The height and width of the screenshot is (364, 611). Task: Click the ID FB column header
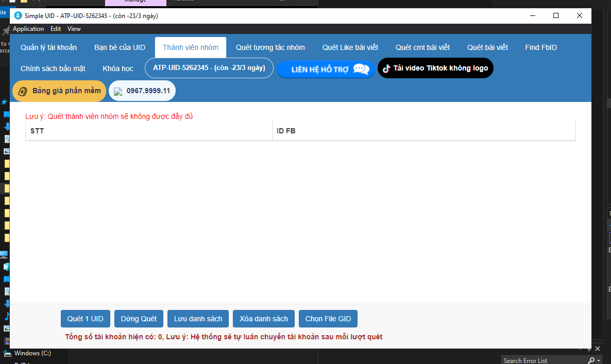click(x=286, y=131)
